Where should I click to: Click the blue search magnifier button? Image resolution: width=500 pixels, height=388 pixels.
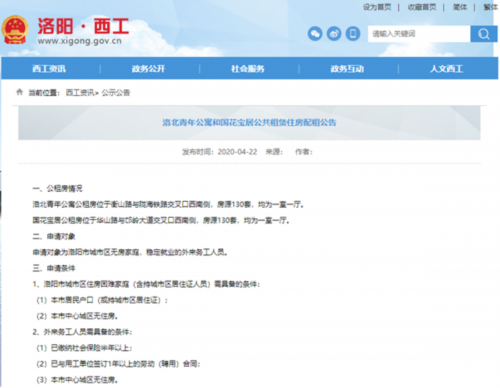484,34
